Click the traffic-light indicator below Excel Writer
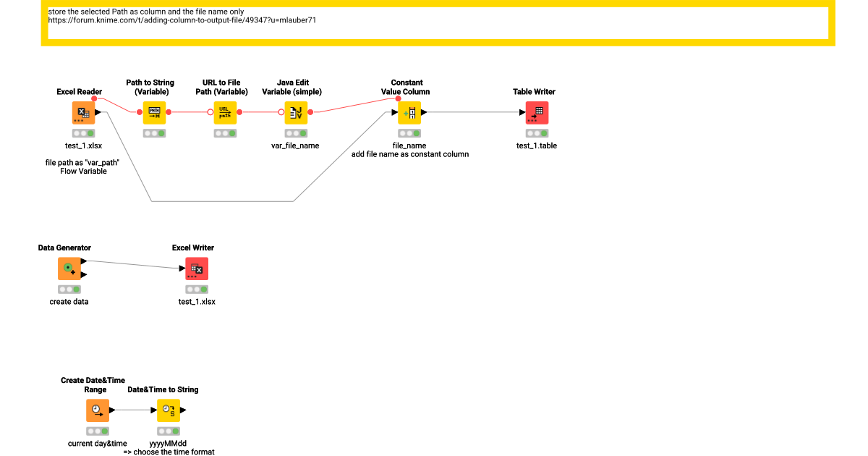868x456 pixels. point(196,289)
